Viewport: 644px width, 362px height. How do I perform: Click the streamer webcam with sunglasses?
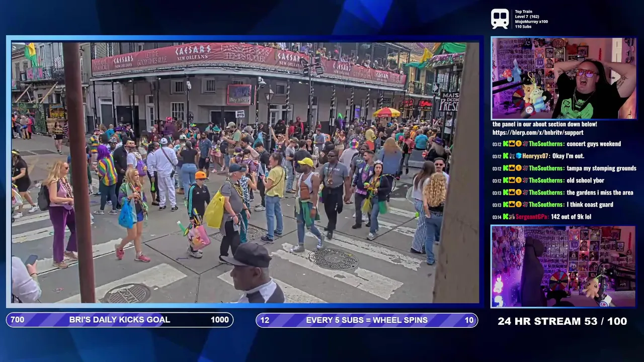564,78
